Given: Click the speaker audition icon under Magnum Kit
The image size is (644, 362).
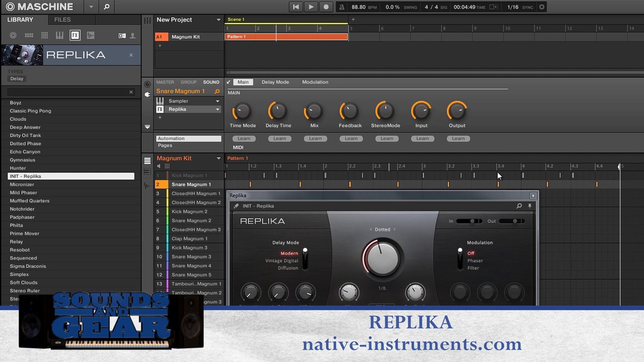Looking at the screenshot, I should point(159,166).
